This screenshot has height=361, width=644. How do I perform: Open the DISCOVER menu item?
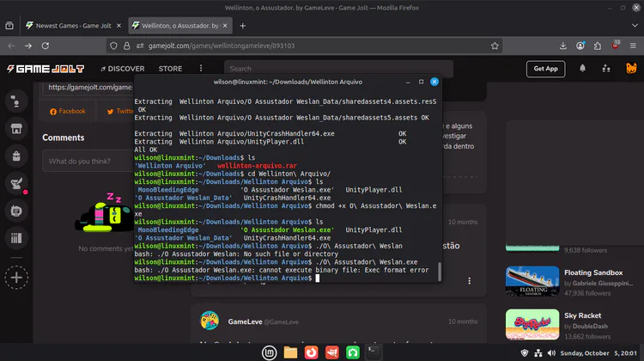click(x=123, y=69)
